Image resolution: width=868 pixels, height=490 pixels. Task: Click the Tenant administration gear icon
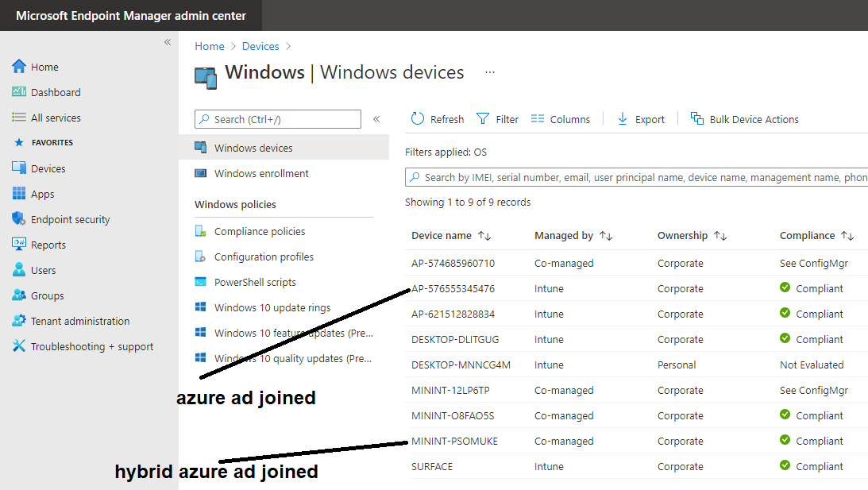pos(19,321)
